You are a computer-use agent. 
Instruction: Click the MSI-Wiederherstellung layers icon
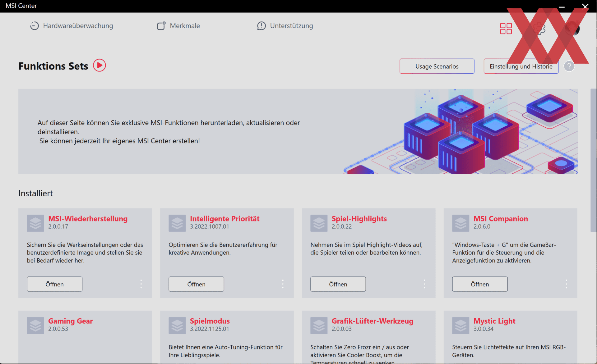tap(35, 223)
